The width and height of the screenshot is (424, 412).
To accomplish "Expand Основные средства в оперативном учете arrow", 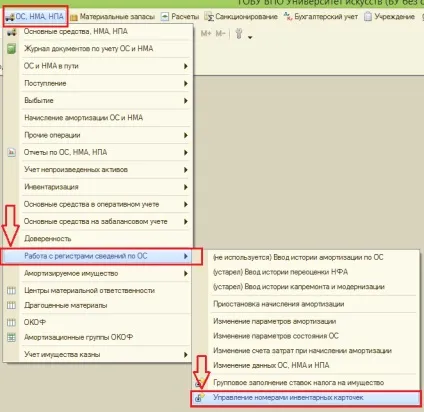I will [186, 204].
